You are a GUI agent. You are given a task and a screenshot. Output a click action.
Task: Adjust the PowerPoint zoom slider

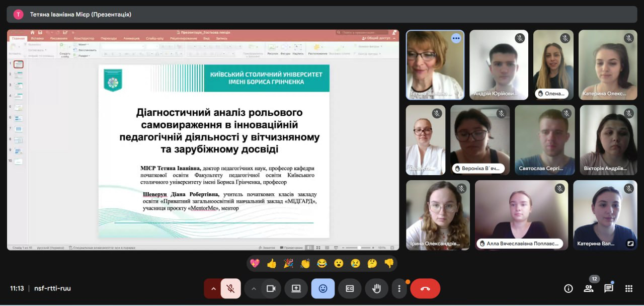coord(359,248)
